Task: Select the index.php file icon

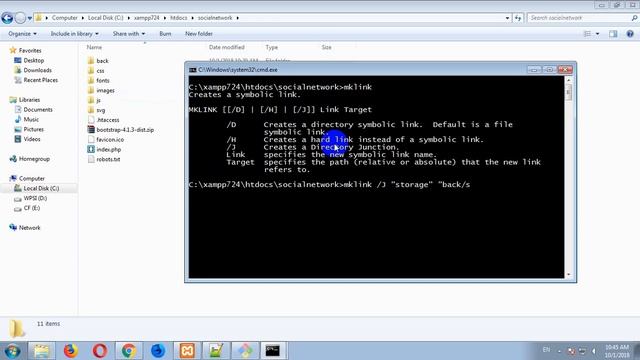Action: pos(91,149)
